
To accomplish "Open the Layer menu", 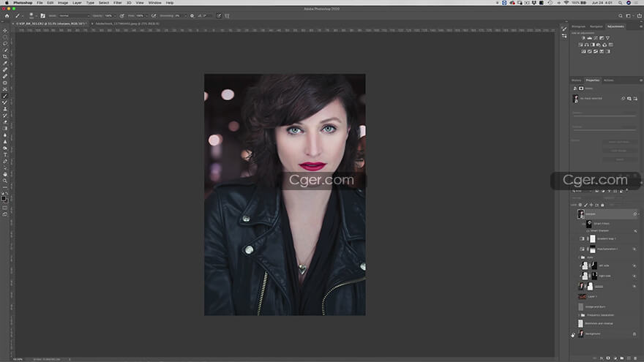I will coord(77,2).
